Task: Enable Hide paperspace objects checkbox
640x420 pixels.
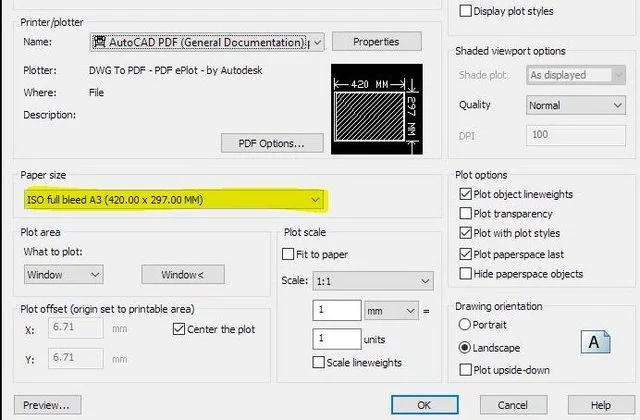Action: 465,273
